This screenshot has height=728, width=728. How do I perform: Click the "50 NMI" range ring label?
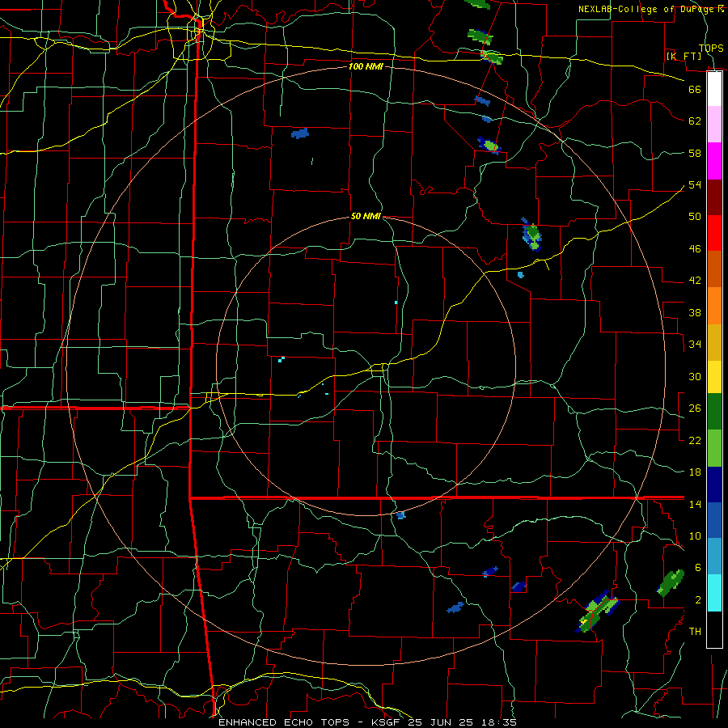pos(366,216)
